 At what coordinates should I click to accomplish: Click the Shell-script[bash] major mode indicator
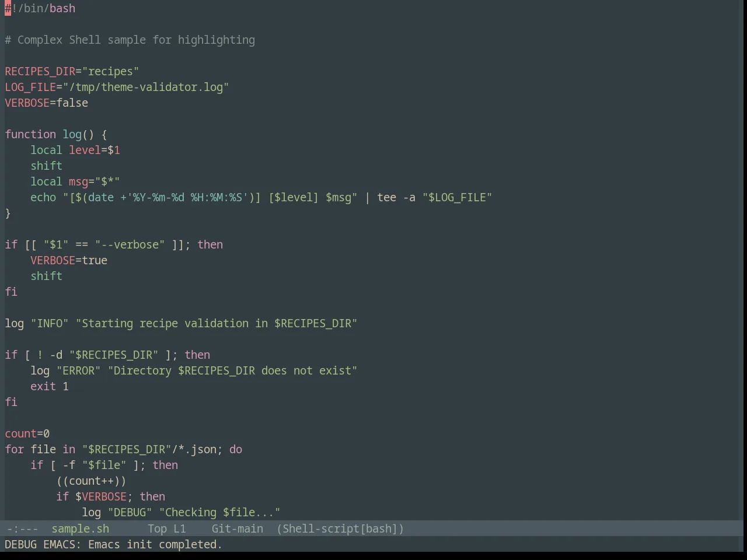click(x=340, y=528)
